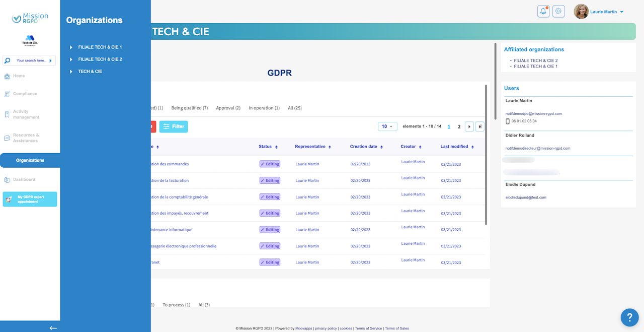Open affiliated FILIALE TECH & CIE 2 link

[536, 60]
